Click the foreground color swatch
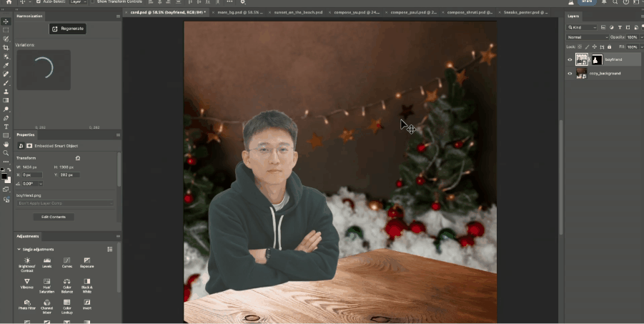 click(x=4, y=175)
